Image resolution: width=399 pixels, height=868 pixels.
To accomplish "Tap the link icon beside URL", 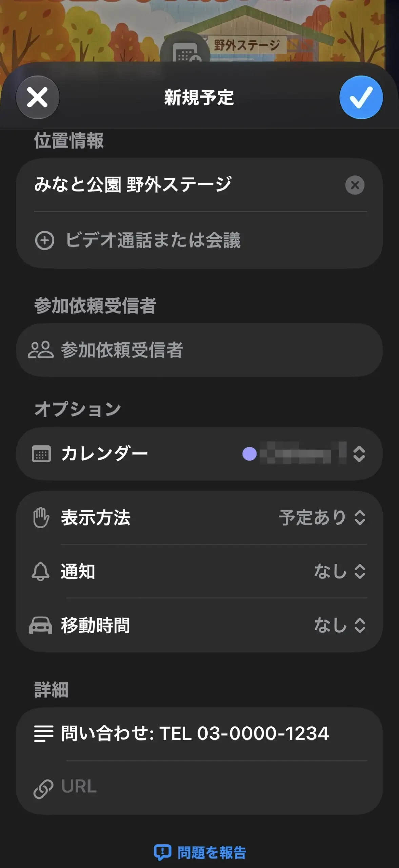I will pos(43,789).
